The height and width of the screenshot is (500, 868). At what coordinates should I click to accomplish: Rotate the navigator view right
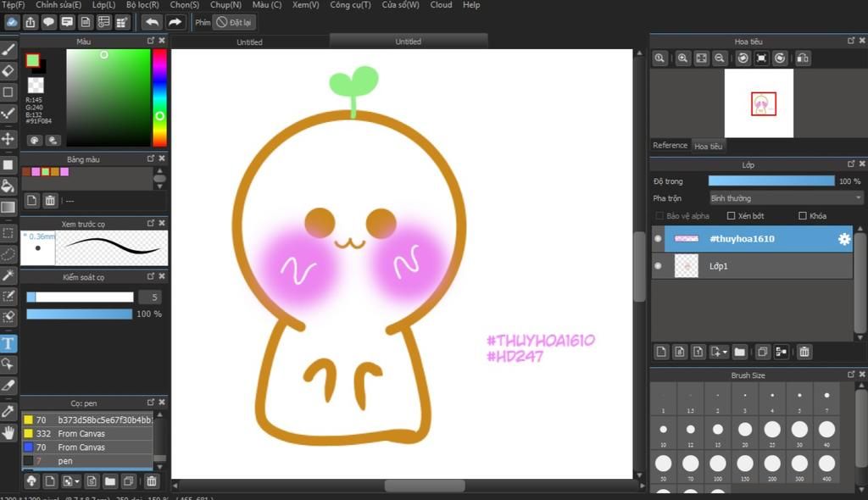pos(780,58)
